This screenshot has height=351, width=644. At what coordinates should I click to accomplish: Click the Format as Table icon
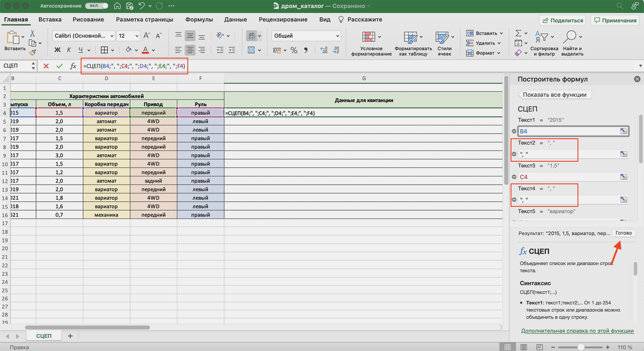click(410, 38)
